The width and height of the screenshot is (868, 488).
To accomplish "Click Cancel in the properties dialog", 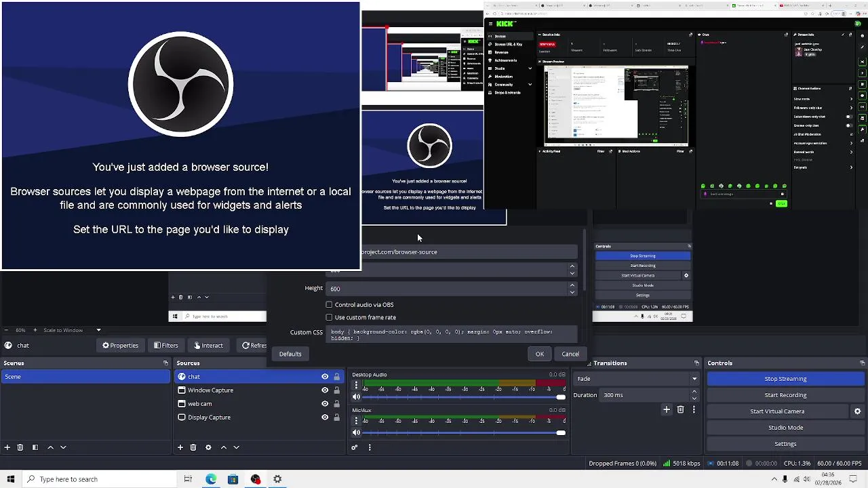I will pos(570,354).
